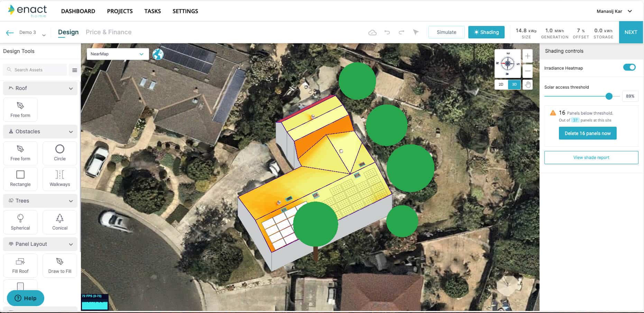Click the globe icon beside NearMap
This screenshot has height=313, width=644.
[x=158, y=54]
